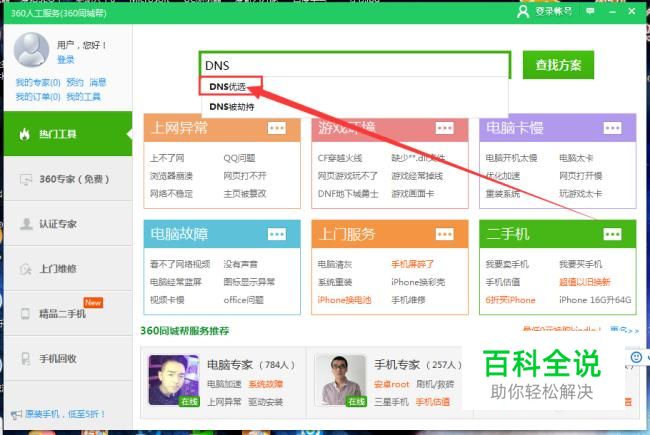This screenshot has width=650, height=435.
Task: Select 网络不稳定 problem entry
Action: coord(171,194)
